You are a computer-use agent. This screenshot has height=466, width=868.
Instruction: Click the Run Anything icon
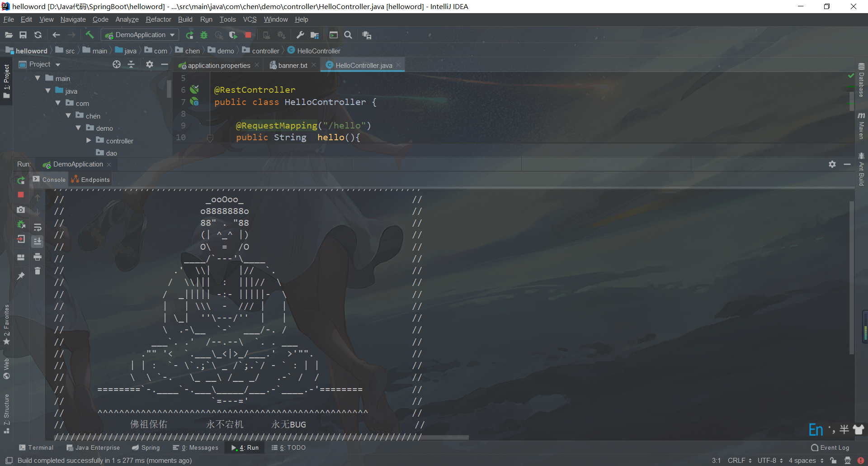[x=334, y=35]
